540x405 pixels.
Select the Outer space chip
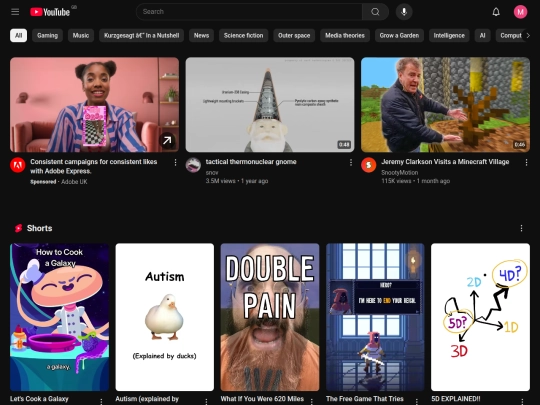(294, 35)
